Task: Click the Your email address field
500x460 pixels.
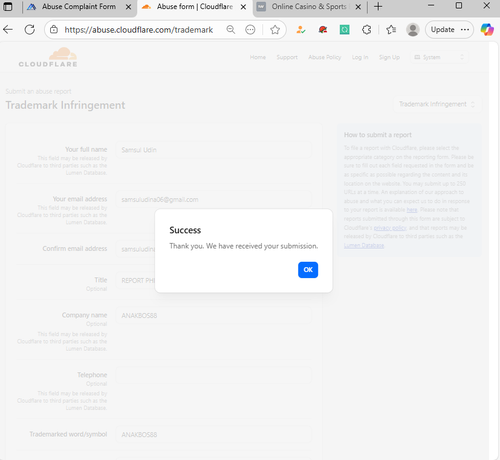Action: click(x=214, y=200)
